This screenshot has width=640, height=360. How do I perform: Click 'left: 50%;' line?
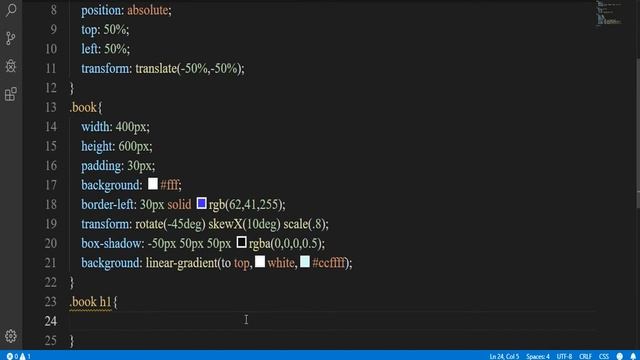105,49
